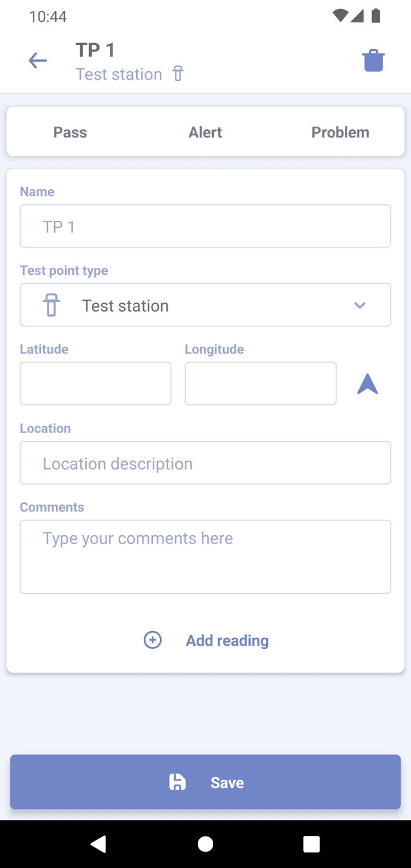The height and width of the screenshot is (868, 411).
Task: Focus the Name text field
Action: pyautogui.click(x=205, y=226)
